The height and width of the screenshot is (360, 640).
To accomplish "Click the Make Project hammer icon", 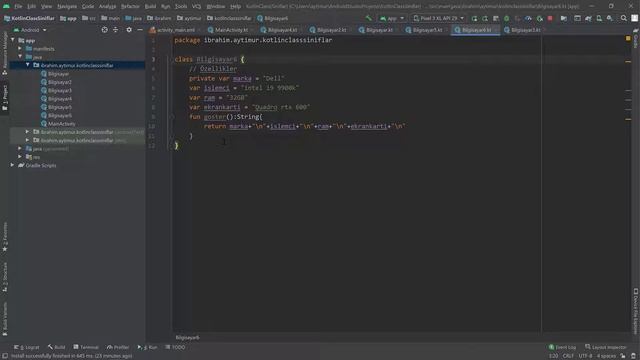I will (x=369, y=18).
